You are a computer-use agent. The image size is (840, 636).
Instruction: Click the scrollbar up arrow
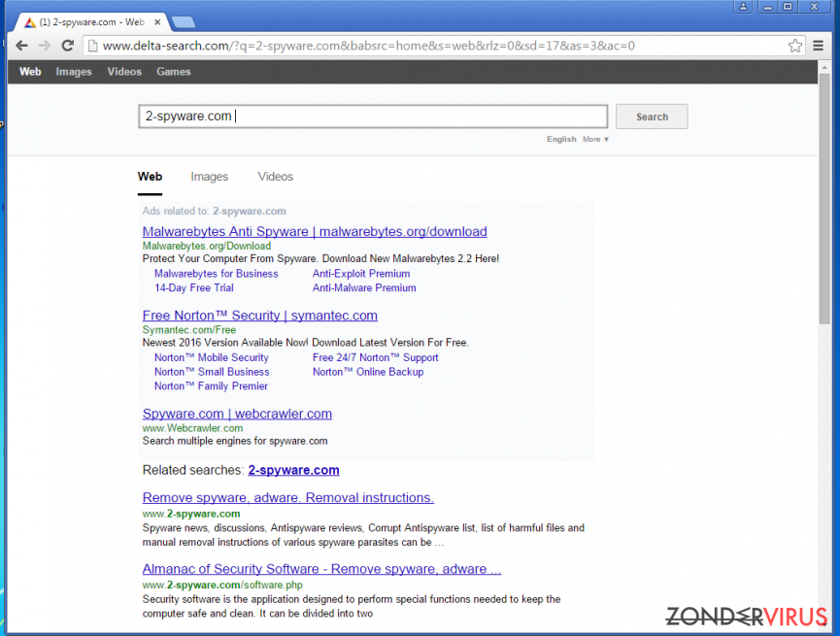coord(823,66)
